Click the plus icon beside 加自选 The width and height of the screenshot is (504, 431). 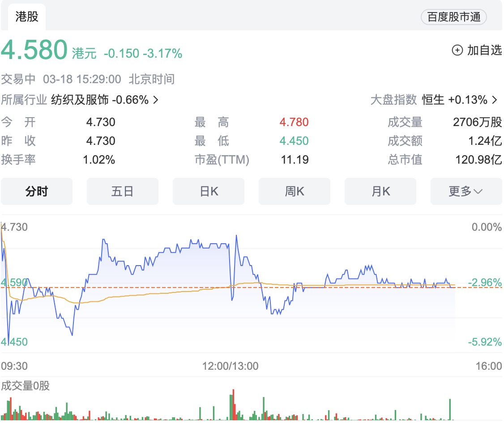point(457,50)
